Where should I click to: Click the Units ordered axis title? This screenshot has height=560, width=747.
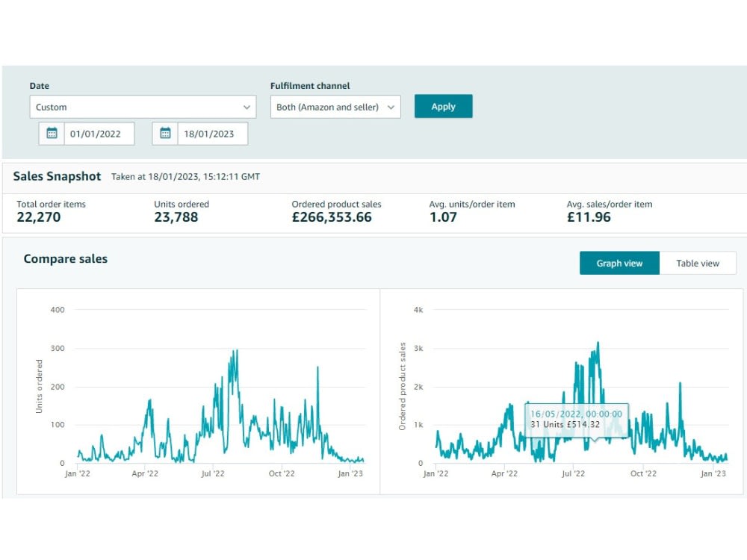tap(39, 386)
